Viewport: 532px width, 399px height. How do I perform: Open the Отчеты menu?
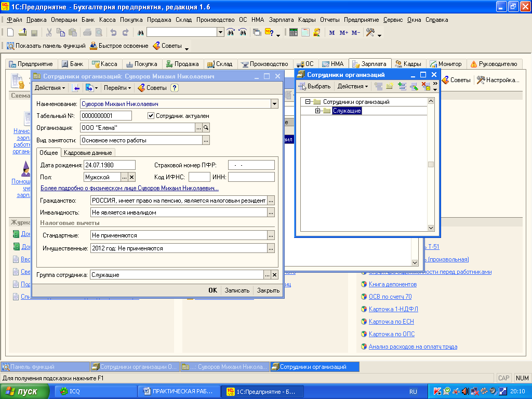[x=330, y=20]
